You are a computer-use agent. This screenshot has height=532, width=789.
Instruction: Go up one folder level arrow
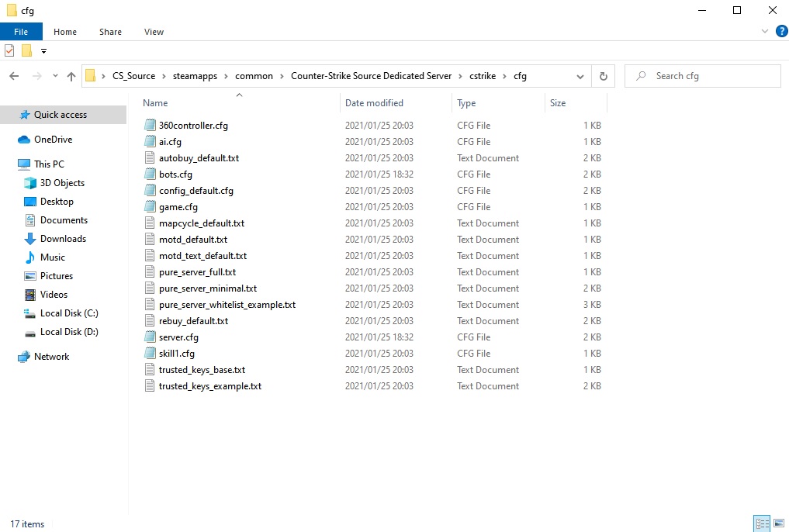coord(71,76)
